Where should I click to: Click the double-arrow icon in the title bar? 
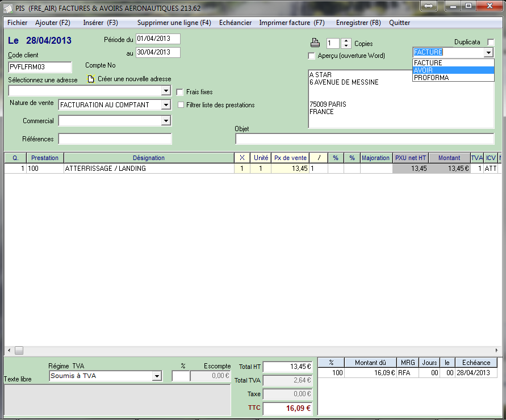click(429, 6)
